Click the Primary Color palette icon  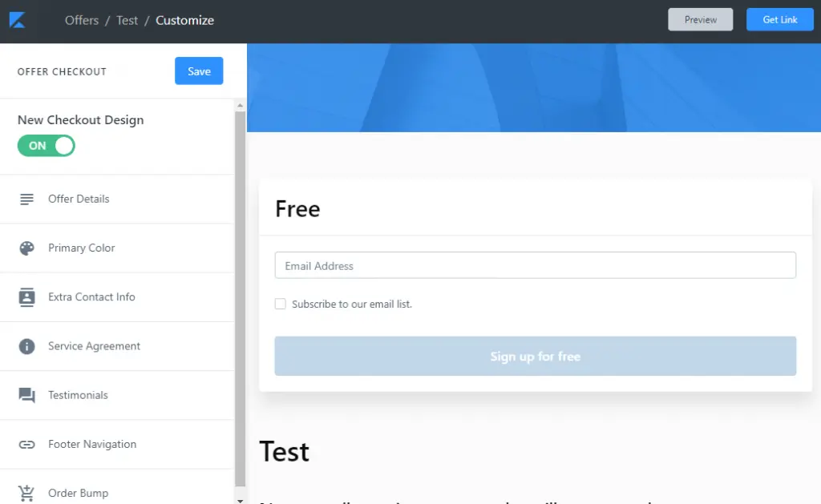point(27,248)
